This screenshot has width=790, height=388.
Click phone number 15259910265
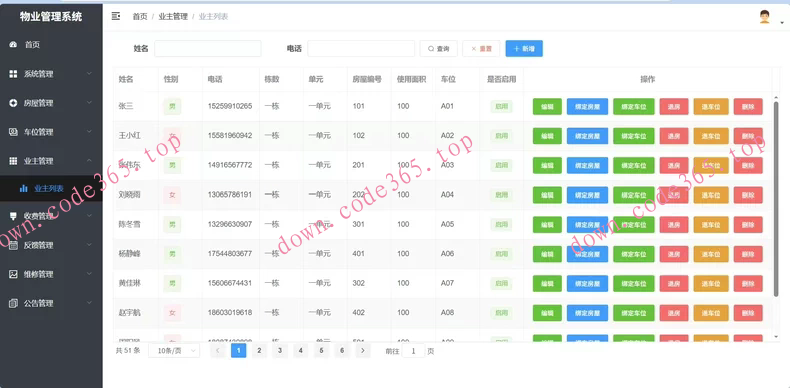click(x=230, y=106)
